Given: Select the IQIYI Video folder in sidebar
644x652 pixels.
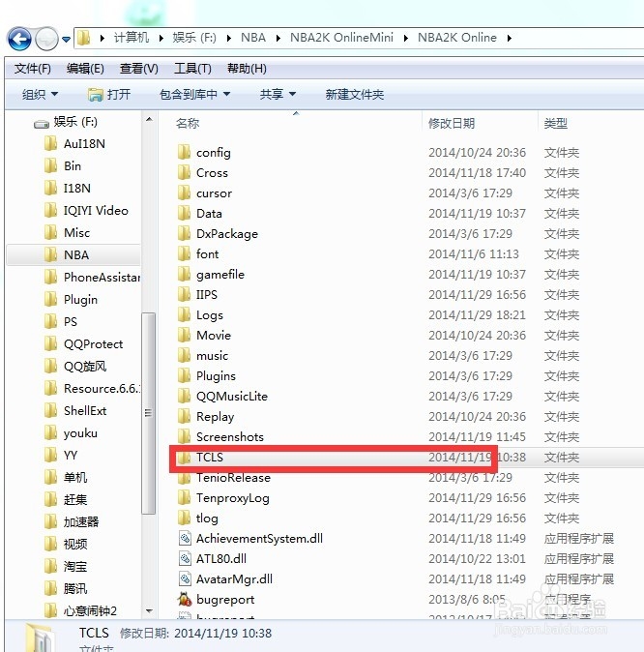Looking at the screenshot, I should [x=86, y=211].
